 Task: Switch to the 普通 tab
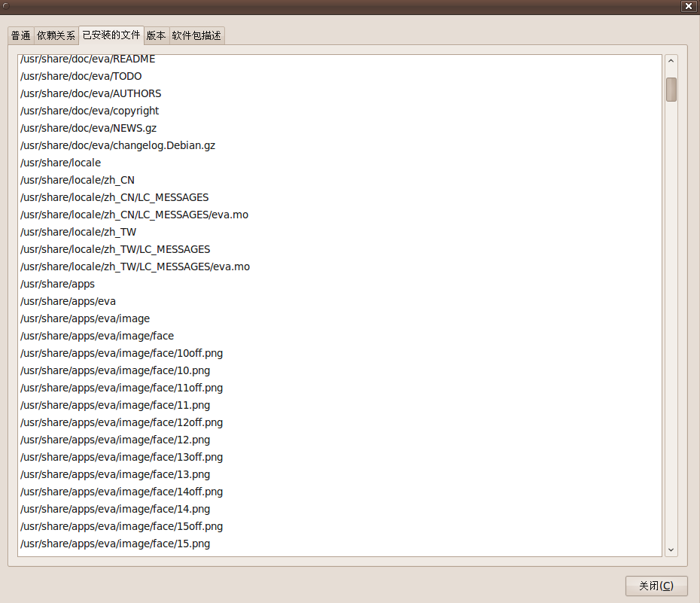pos(21,35)
